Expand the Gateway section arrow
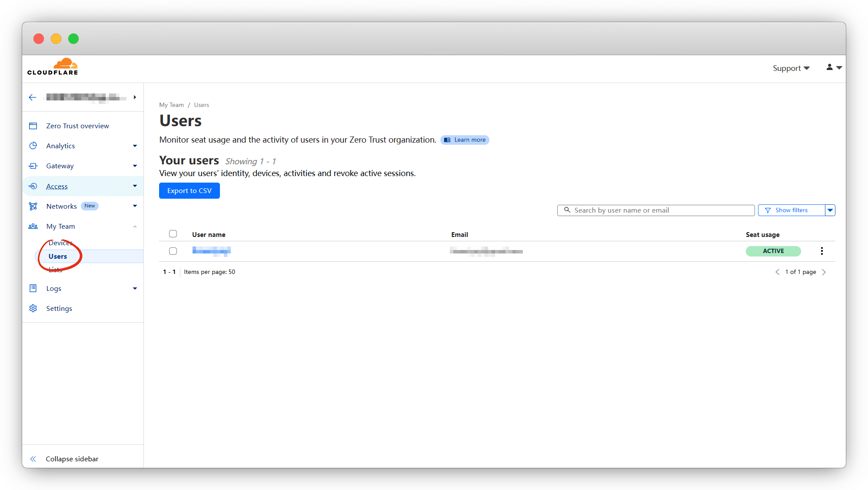 click(135, 166)
